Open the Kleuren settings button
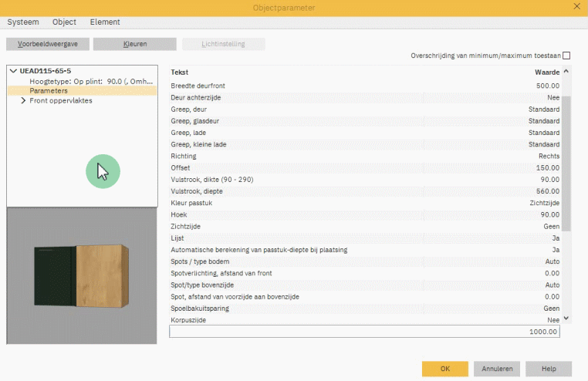The width and height of the screenshot is (588, 381). point(134,44)
